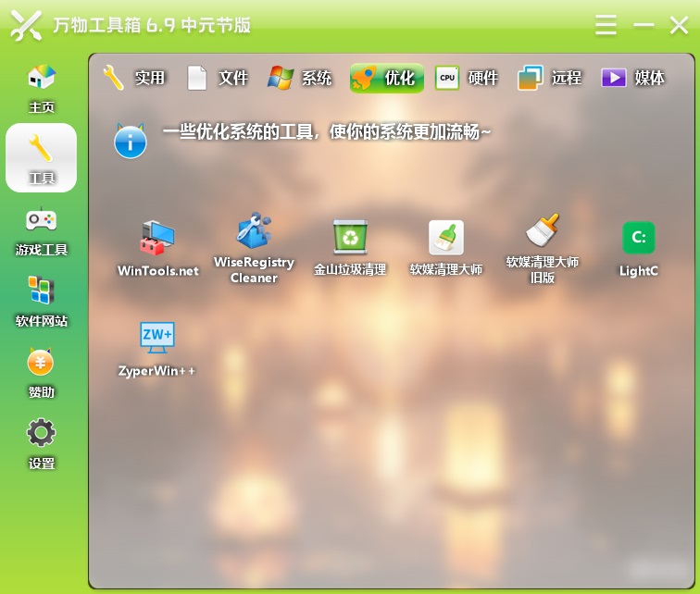
Task: Close the 万物工具箱 window
Action: pyautogui.click(x=679, y=25)
